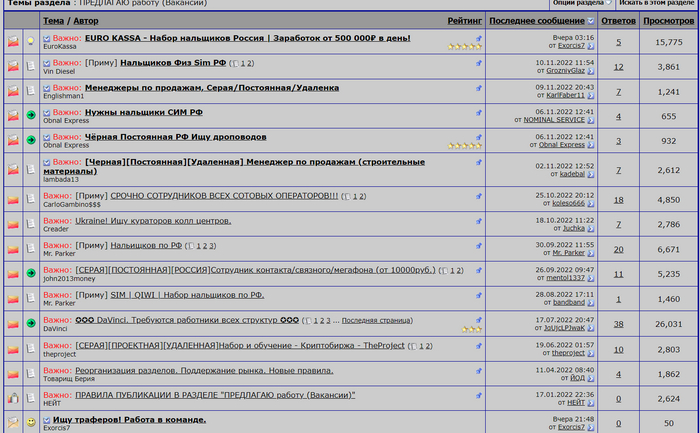Click last-post arrow beside ЙОД
The height and width of the screenshot is (433, 700).
(x=591, y=379)
